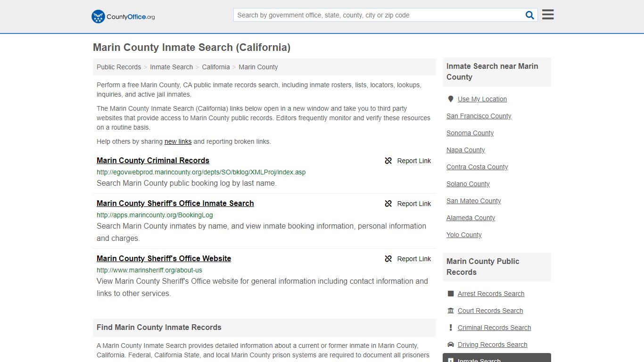Click broken-link icon for Marin County Criminal Records

[x=388, y=161]
